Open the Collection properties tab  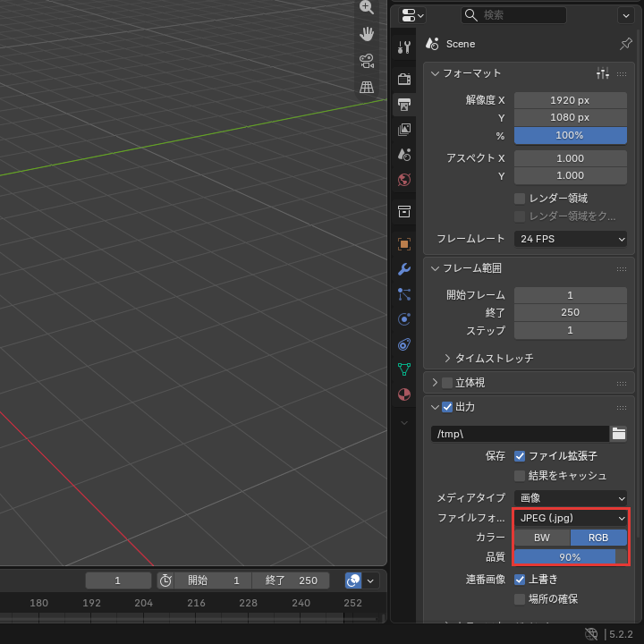(404, 211)
